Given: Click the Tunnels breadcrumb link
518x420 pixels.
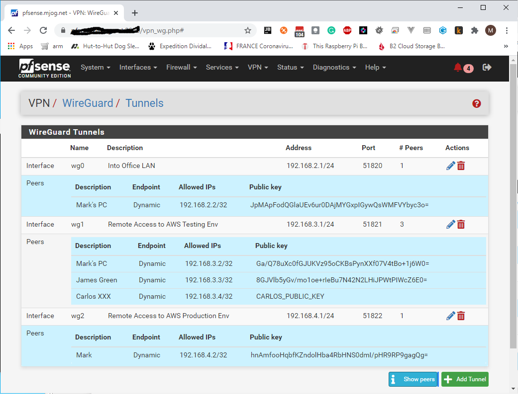Looking at the screenshot, I should (x=144, y=103).
